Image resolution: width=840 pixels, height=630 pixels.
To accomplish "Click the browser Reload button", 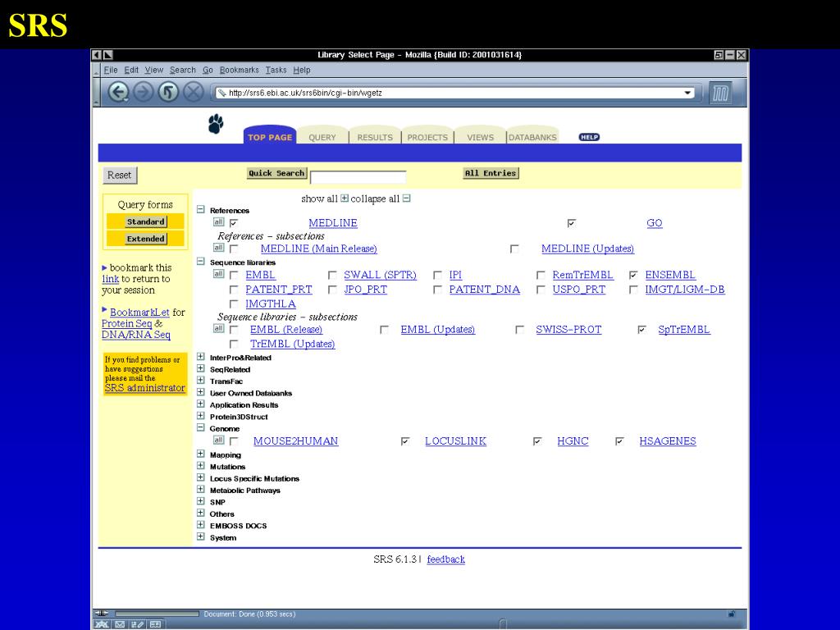I will tap(167, 92).
